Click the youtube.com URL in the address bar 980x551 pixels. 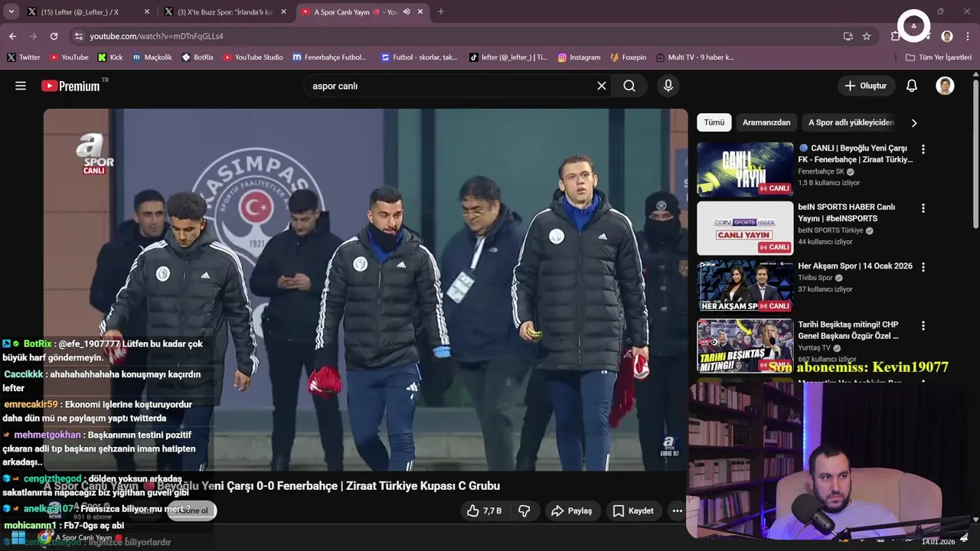[156, 36]
